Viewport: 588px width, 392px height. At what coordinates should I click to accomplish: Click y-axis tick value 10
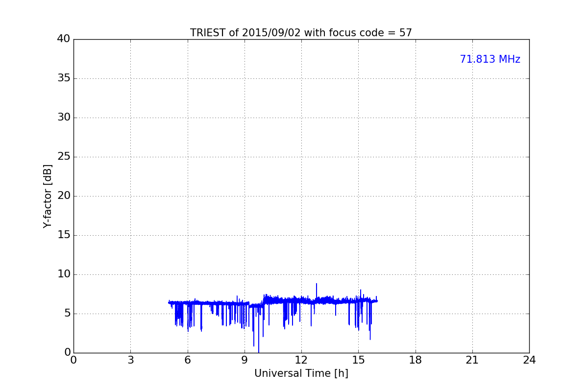tap(64, 274)
